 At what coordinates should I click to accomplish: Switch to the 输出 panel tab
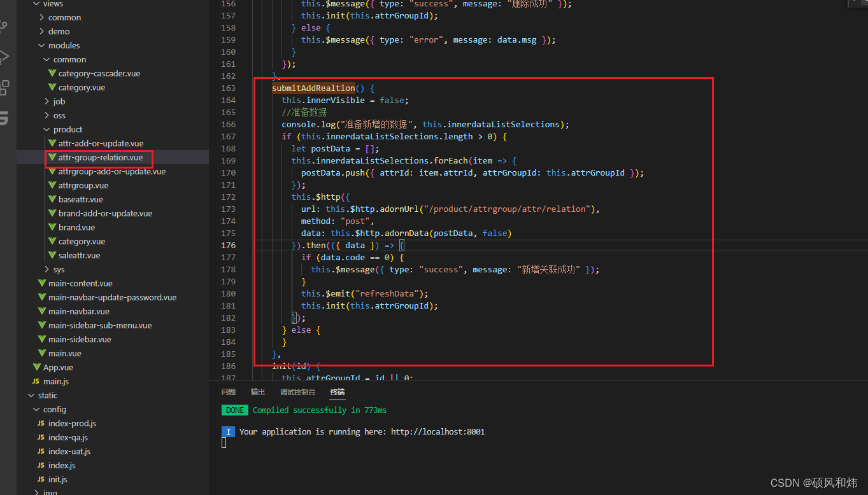(x=258, y=392)
